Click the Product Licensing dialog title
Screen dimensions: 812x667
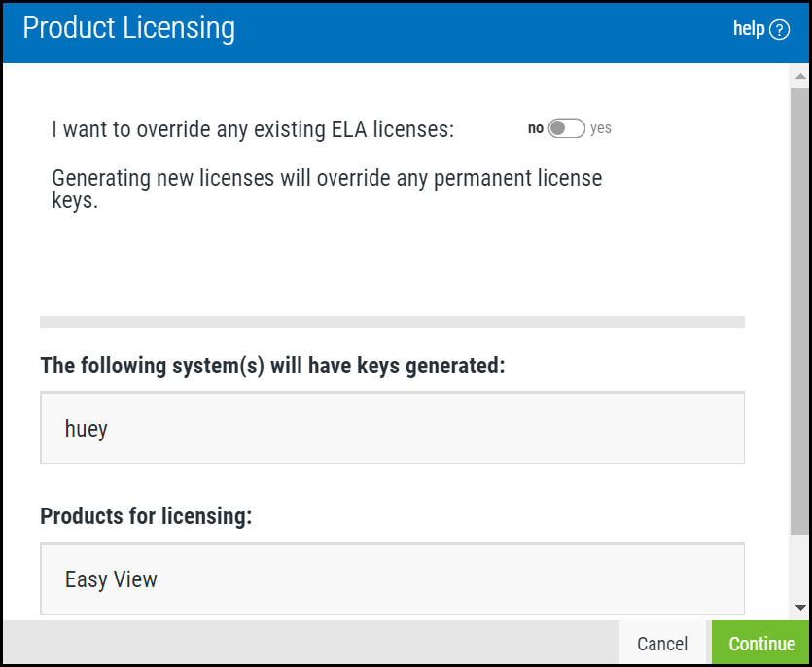[x=128, y=28]
